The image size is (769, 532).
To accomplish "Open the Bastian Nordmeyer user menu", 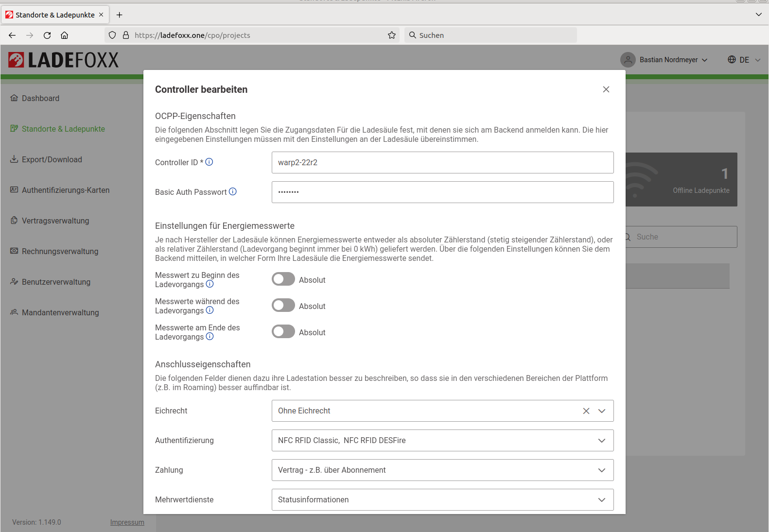I will point(664,60).
